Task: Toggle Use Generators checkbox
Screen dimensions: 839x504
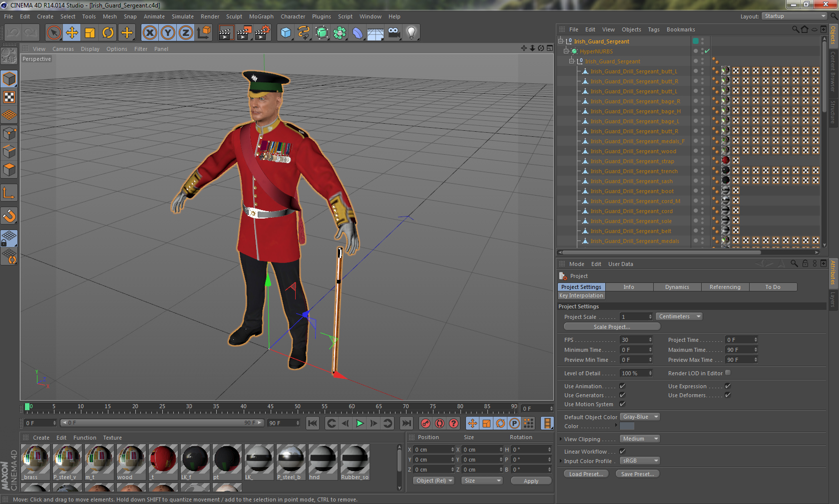Action: [x=622, y=395]
